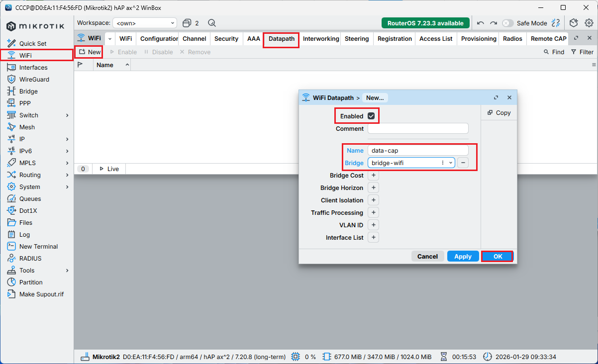Click Make Supout.rif
The image size is (598, 364).
pyautogui.click(x=41, y=294)
